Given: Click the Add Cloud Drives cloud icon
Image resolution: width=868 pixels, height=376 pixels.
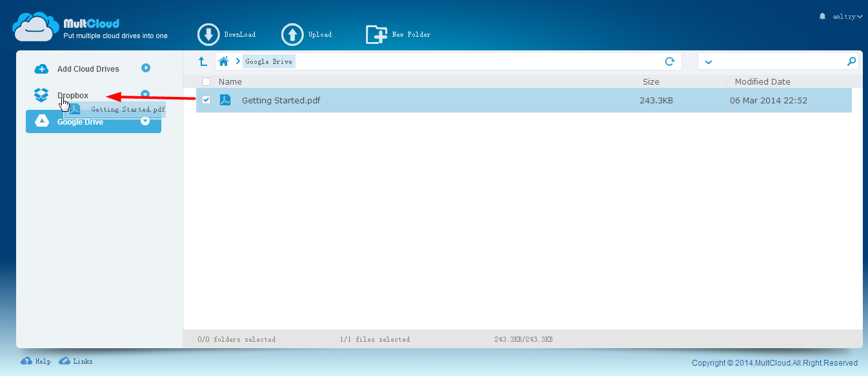Looking at the screenshot, I should coord(41,68).
